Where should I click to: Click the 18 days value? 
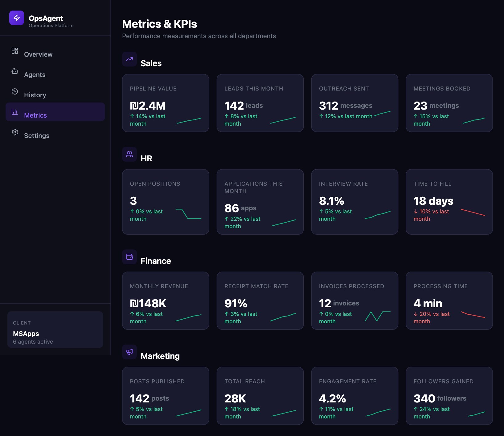(433, 201)
